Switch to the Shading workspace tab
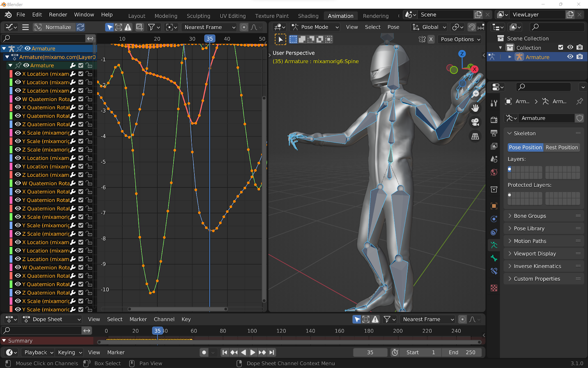This screenshot has height=368, width=588. point(308,16)
